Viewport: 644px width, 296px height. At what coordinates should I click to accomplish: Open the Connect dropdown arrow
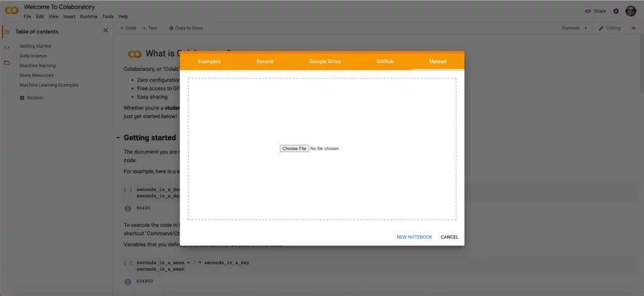[x=586, y=28]
